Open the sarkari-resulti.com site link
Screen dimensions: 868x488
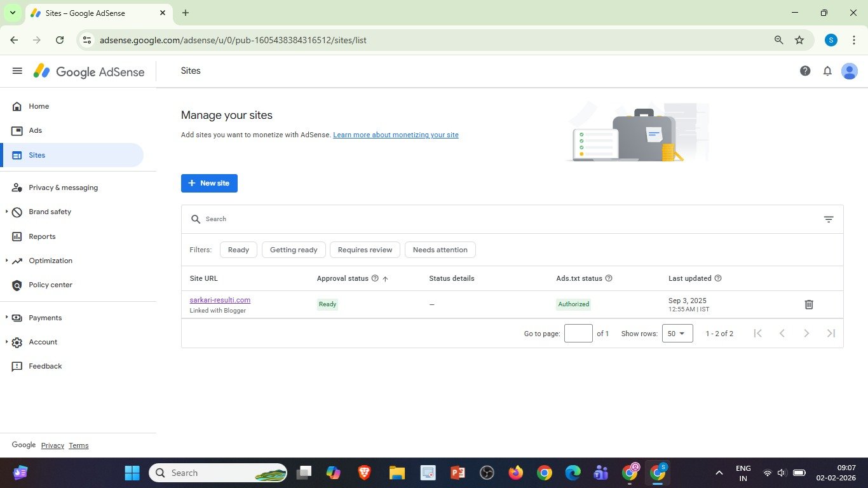(x=220, y=300)
